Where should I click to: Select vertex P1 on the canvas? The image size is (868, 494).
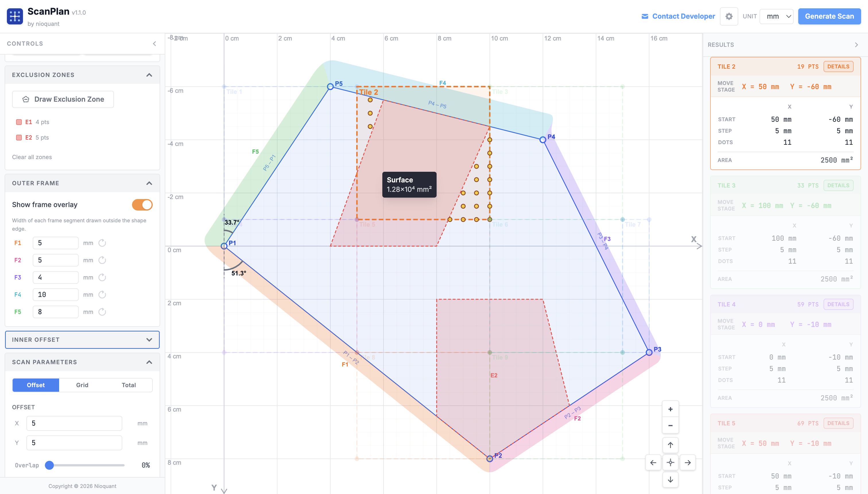(224, 246)
